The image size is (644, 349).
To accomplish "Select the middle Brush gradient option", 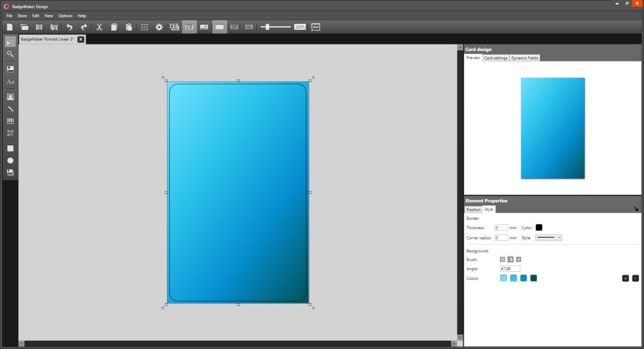I will point(510,259).
